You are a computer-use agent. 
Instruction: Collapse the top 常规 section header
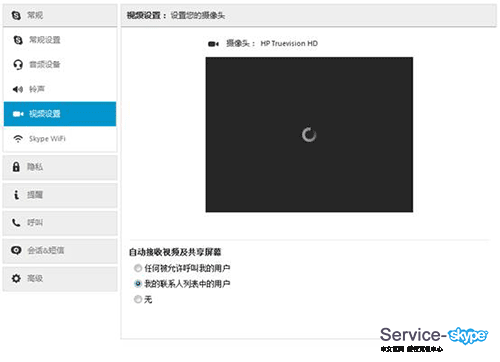click(60, 15)
